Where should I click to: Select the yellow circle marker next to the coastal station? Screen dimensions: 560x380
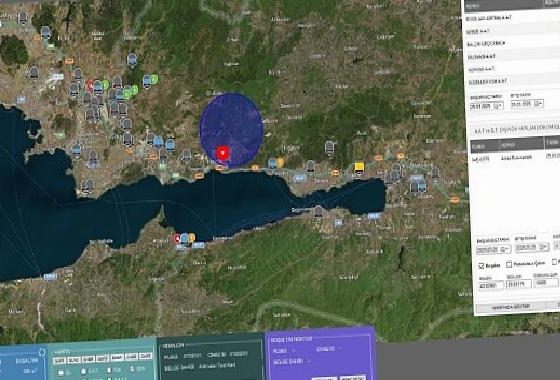[x=280, y=162]
